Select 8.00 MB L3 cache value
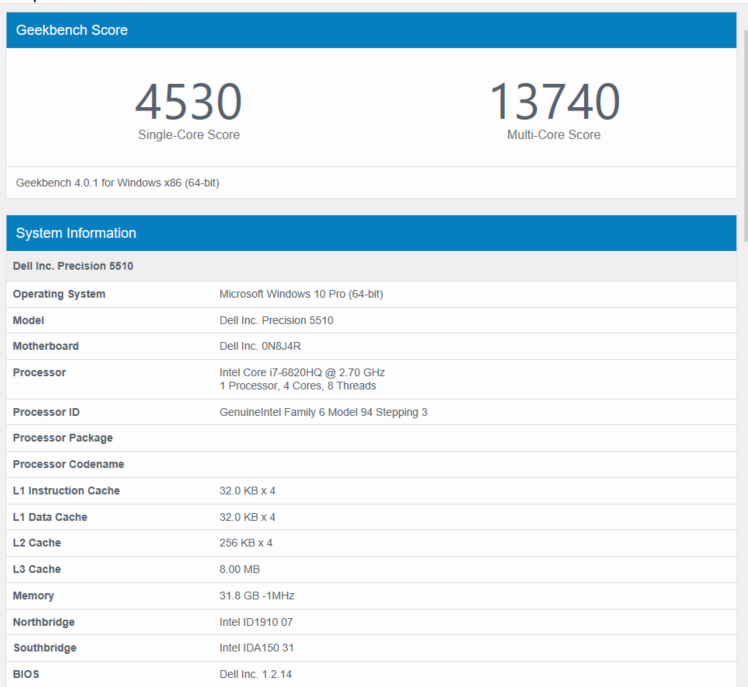 pos(239,569)
